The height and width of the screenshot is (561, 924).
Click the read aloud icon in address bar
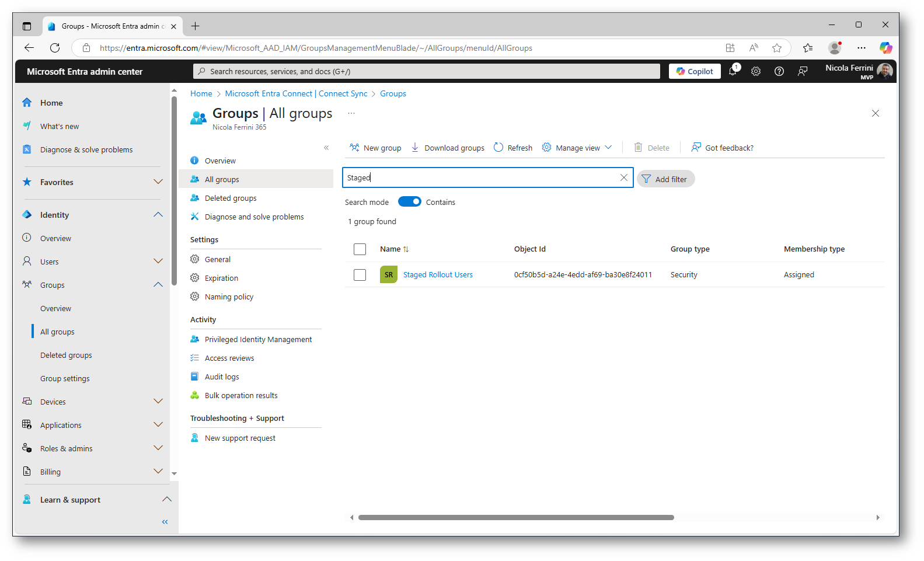(x=754, y=48)
